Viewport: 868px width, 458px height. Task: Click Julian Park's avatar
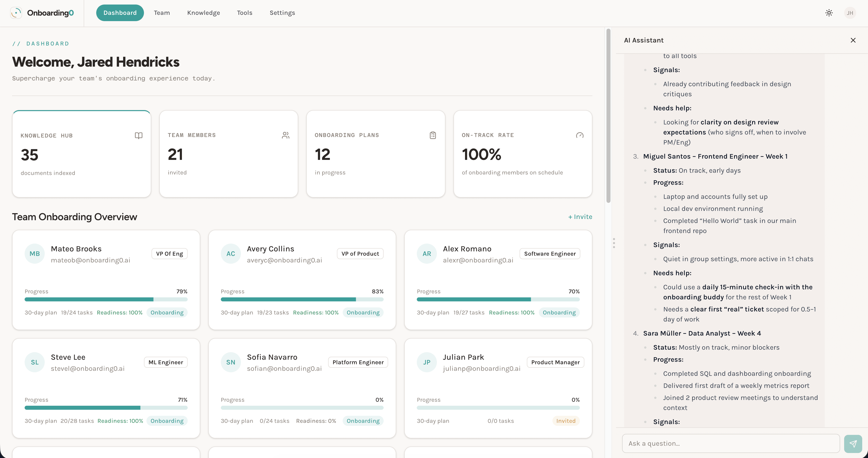click(x=427, y=362)
